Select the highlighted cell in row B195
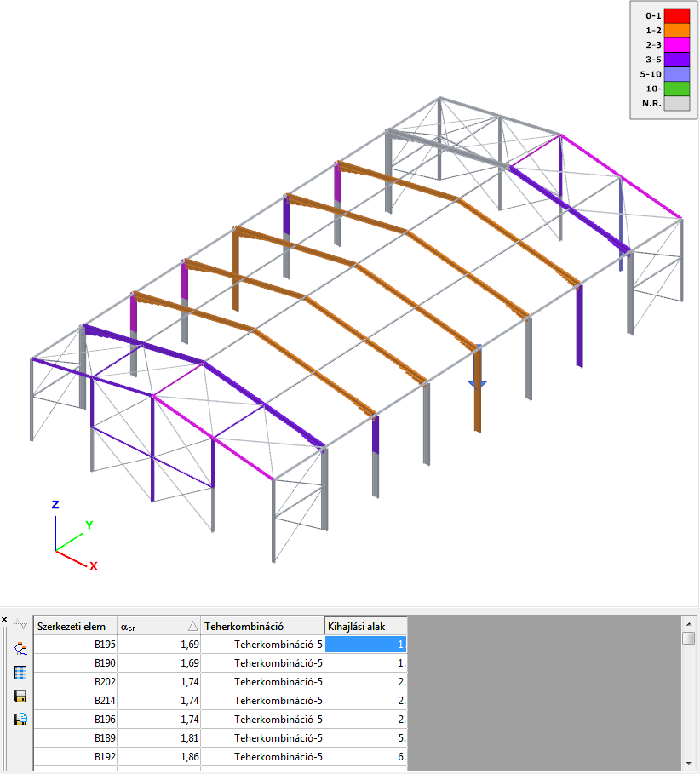The image size is (700, 774). (x=366, y=645)
